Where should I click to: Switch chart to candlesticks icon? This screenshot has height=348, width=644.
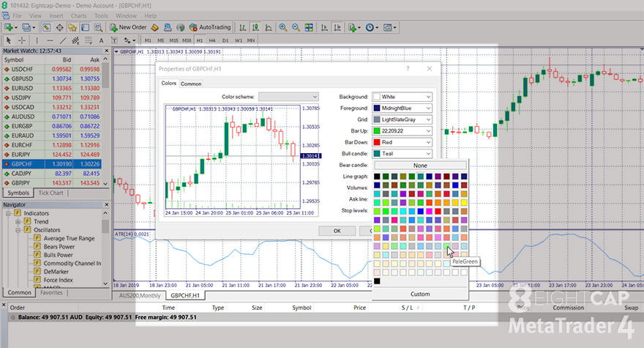(x=255, y=28)
